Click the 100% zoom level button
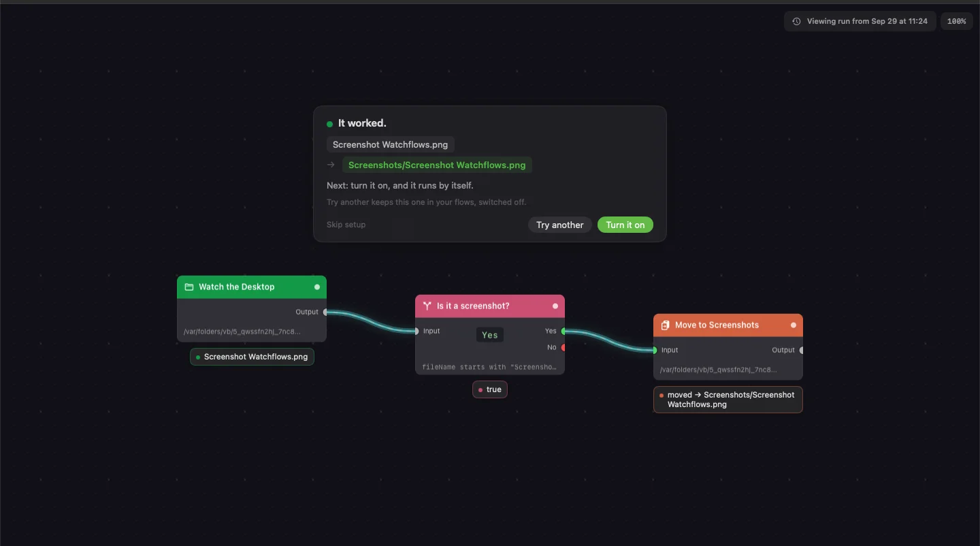 click(956, 21)
